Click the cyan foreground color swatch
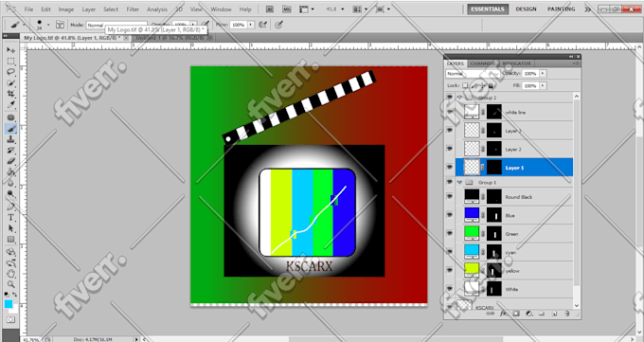The height and width of the screenshot is (342, 644). pyautogui.click(x=9, y=304)
